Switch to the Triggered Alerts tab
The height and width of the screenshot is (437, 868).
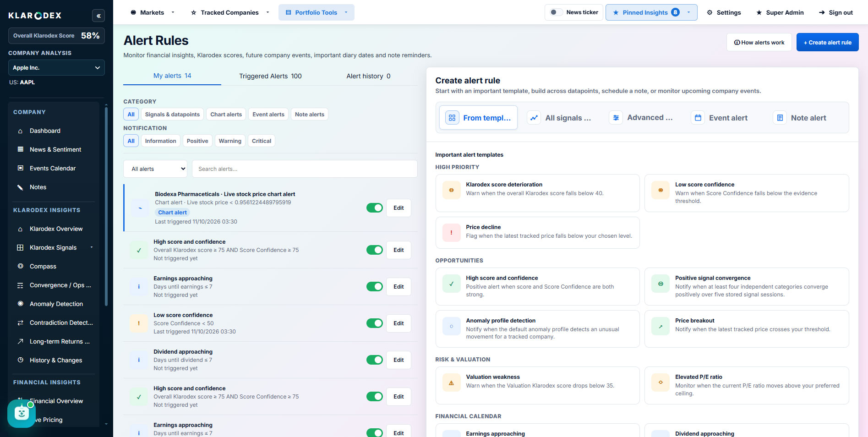[x=270, y=76]
